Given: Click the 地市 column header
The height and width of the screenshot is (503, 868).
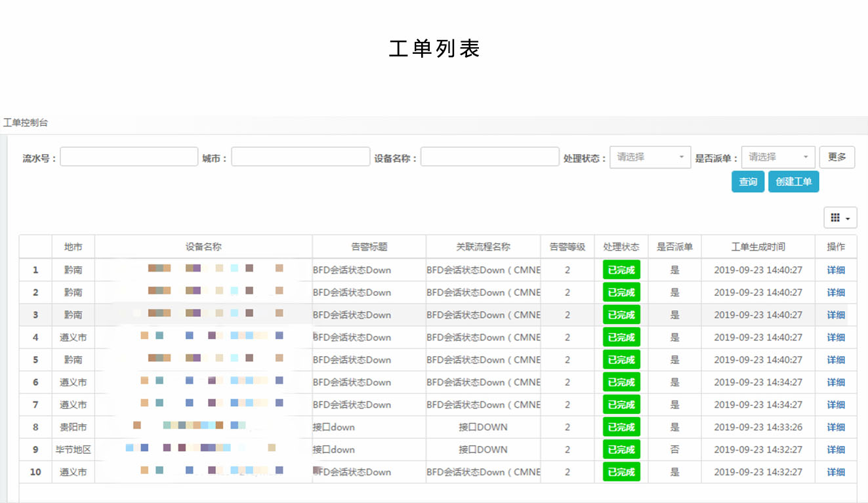Looking at the screenshot, I should point(73,247).
